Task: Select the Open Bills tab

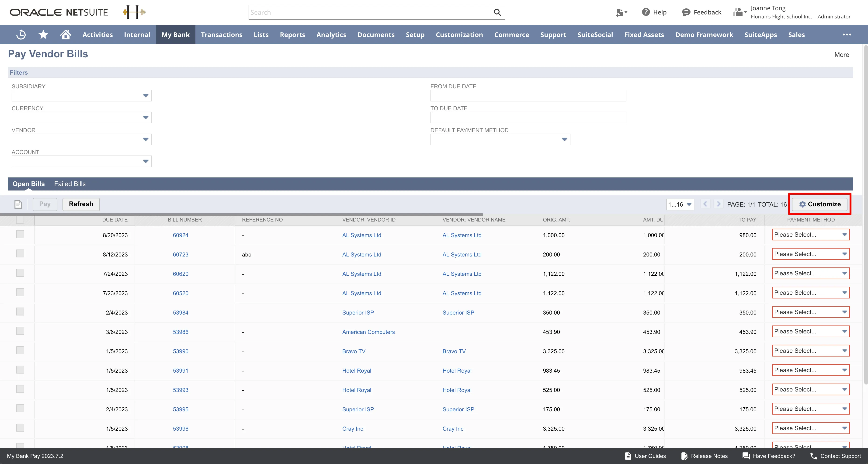Action: pos(29,184)
